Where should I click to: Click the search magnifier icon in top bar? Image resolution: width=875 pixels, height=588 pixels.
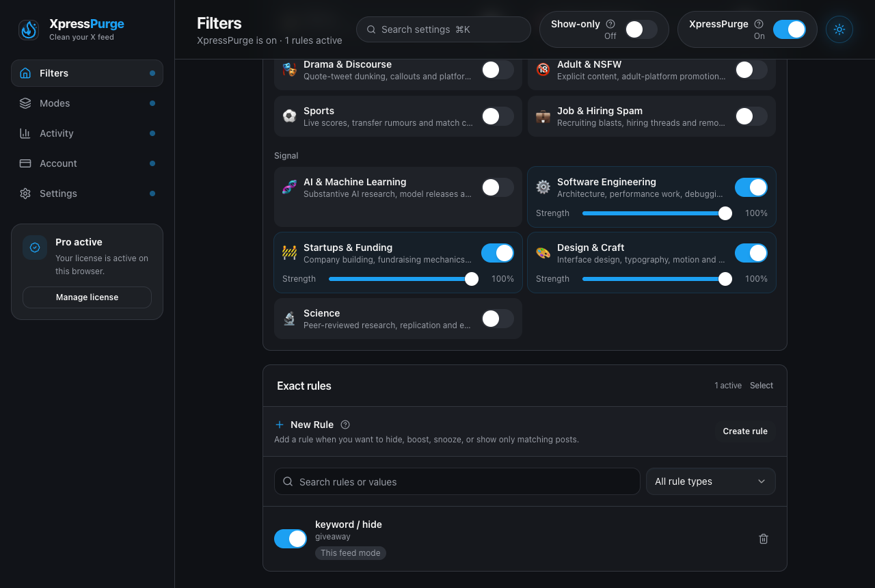(x=371, y=29)
